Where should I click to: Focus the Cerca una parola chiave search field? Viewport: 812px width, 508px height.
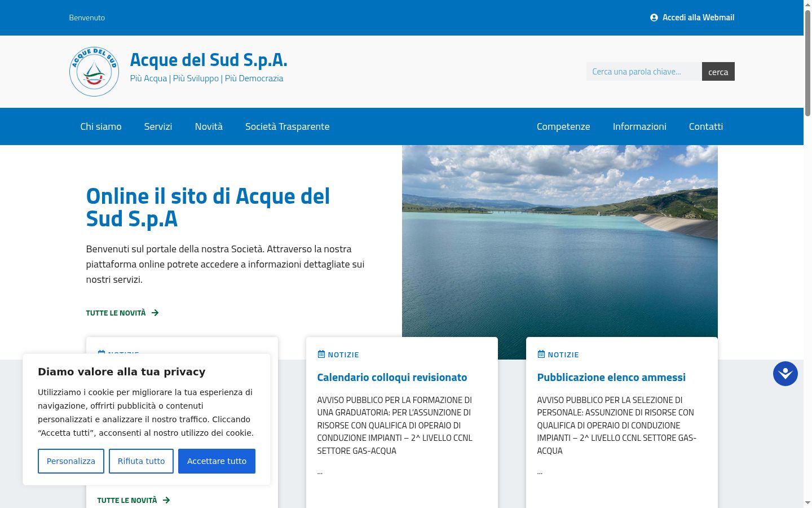[x=644, y=72]
